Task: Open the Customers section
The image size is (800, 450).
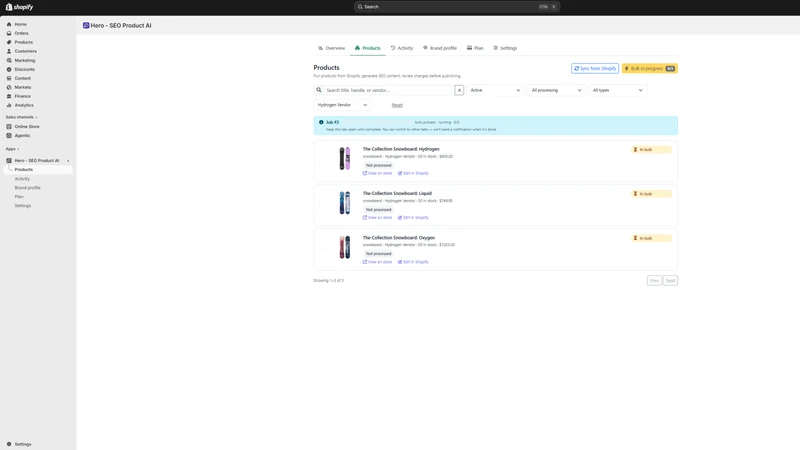Action: (x=26, y=51)
